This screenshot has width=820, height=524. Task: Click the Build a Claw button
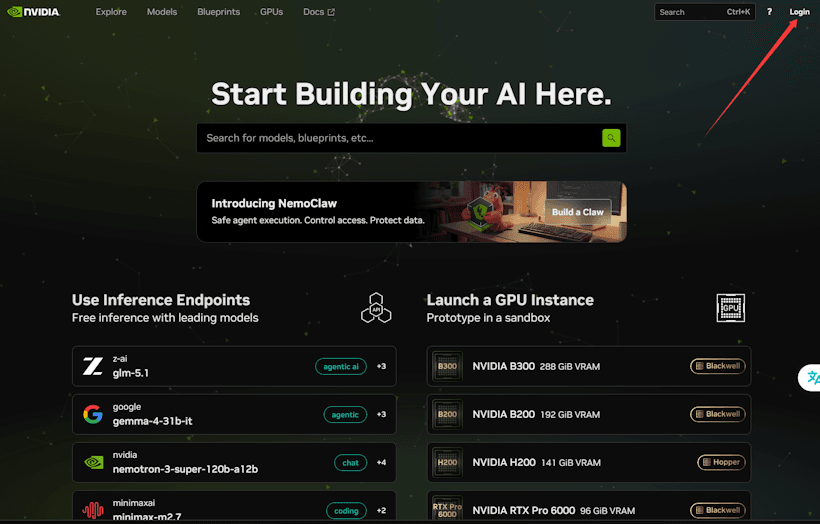(577, 212)
